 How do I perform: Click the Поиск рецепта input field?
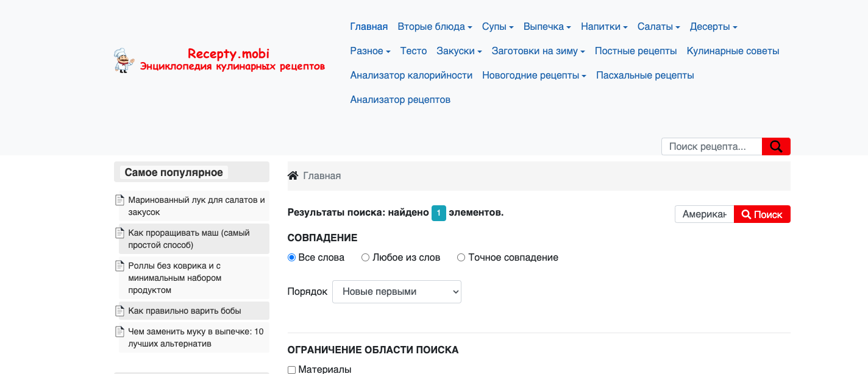click(711, 146)
